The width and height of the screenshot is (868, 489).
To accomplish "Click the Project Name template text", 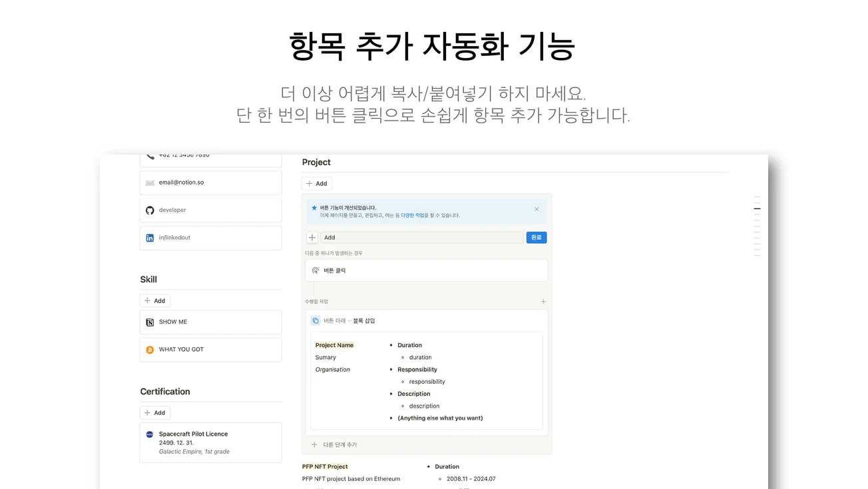I will [x=334, y=345].
